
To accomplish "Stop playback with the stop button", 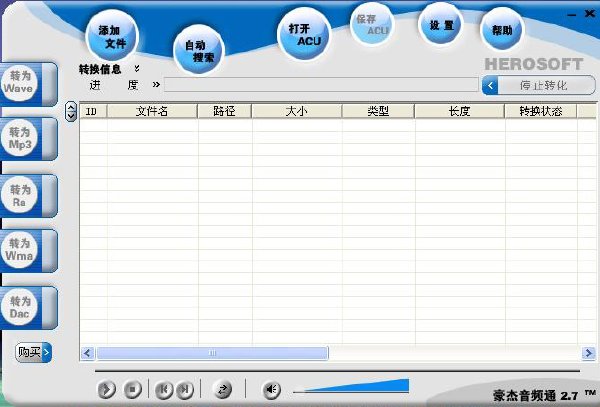I will 132,389.
